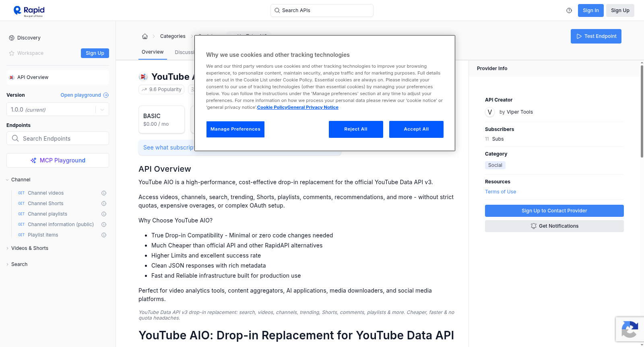Open Manage Preferences for cookies
This screenshot has height=347, width=644.
point(235,129)
